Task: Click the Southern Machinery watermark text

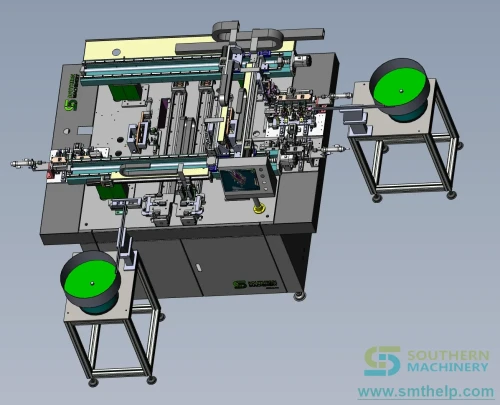Action: coord(448,361)
